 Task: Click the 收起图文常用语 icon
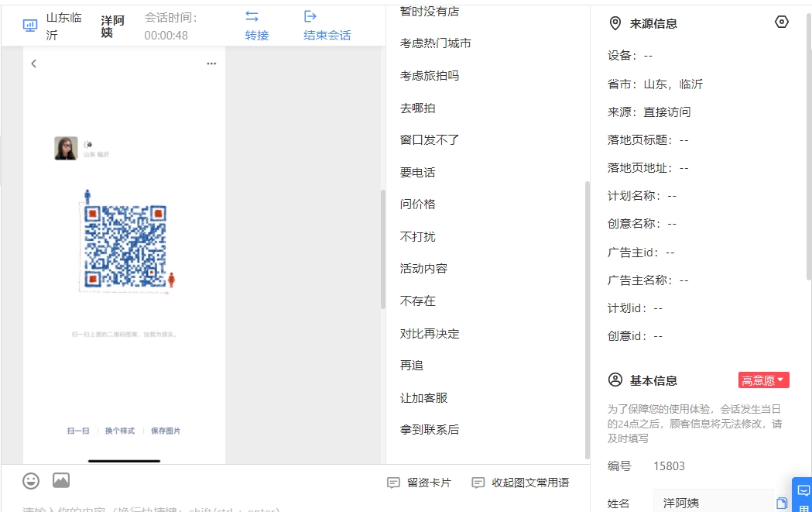[478, 483]
